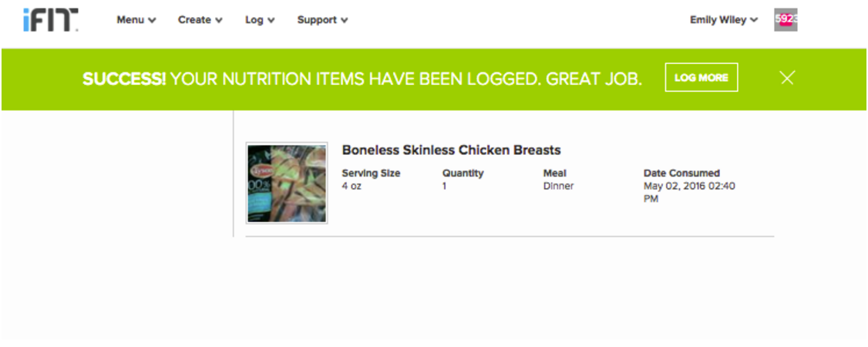Click the Dinner meal value
The image size is (868, 347).
[558, 186]
